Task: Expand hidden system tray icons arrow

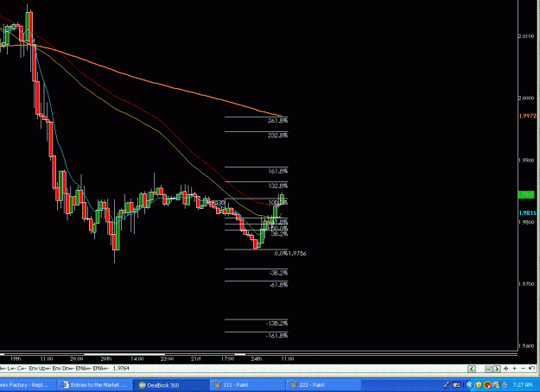Action: point(470,385)
